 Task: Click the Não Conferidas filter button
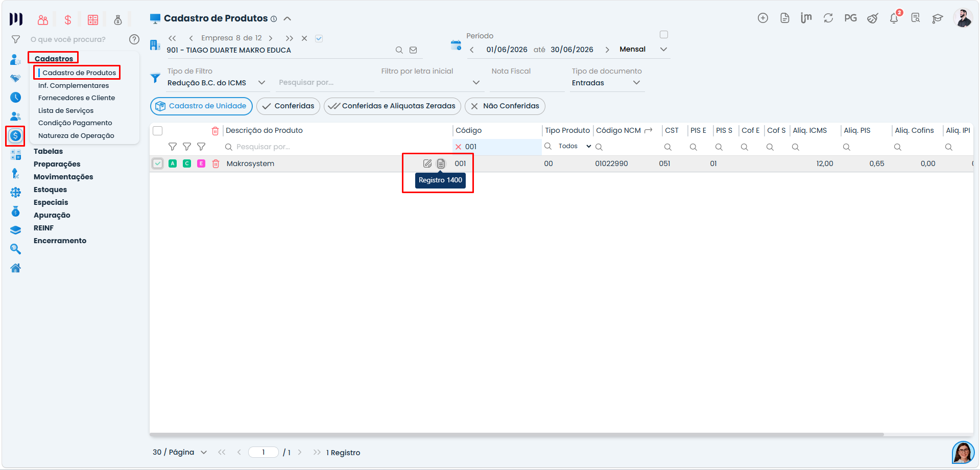(x=505, y=106)
